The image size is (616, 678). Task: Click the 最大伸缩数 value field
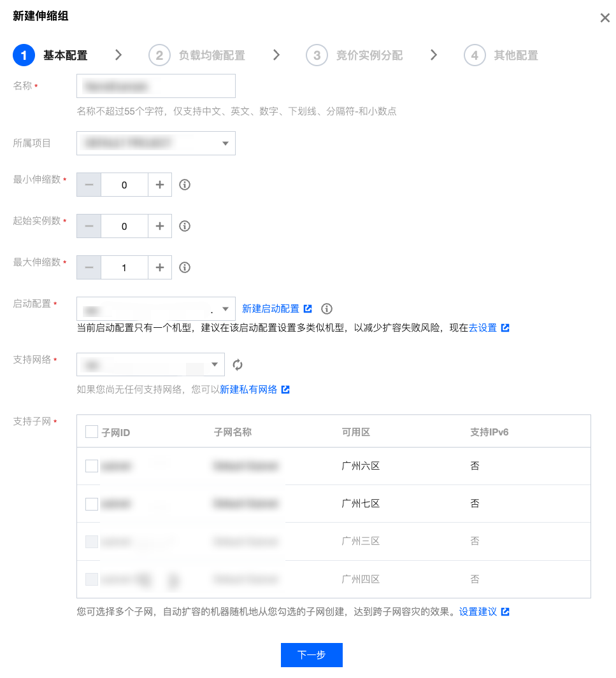[x=125, y=267]
